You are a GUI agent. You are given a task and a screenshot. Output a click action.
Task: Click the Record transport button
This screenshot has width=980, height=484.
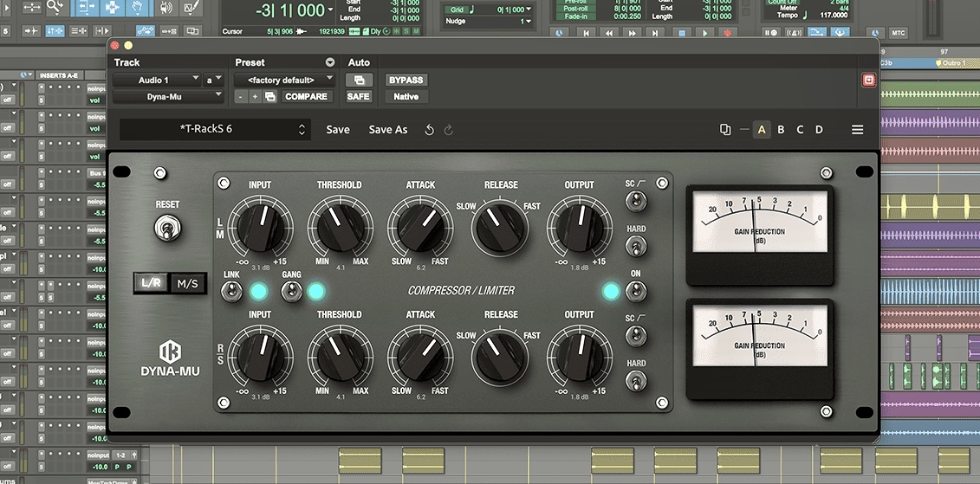pyautogui.click(x=728, y=33)
